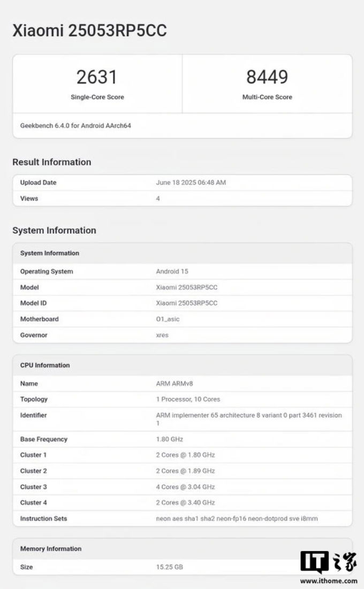Click the O1_asic motherboard value
The image size is (364, 589).
(x=168, y=319)
